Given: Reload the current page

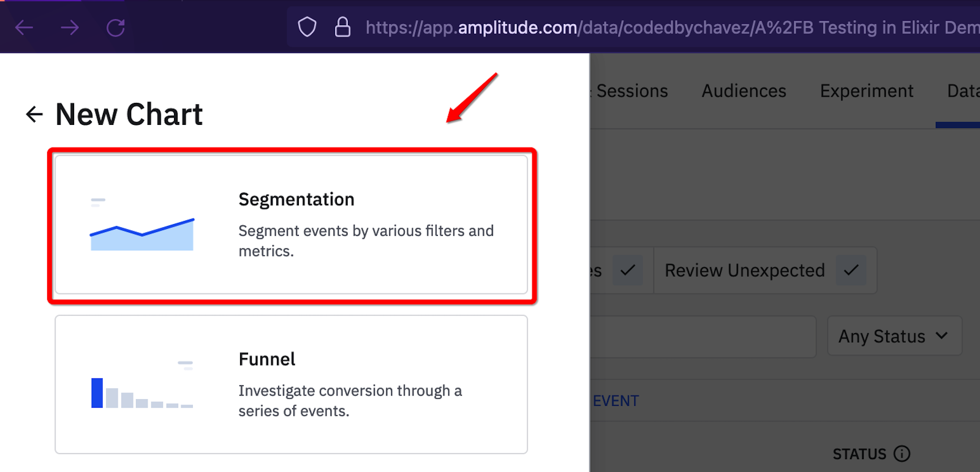Looking at the screenshot, I should click(116, 28).
